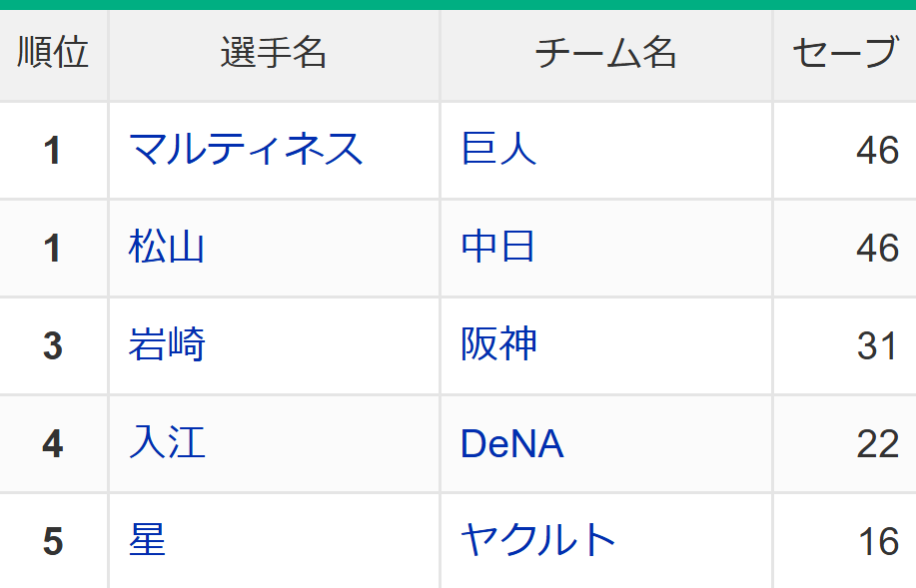Select the save count 31 for 岩崎
The width and height of the screenshot is (916, 588).
[x=877, y=345]
